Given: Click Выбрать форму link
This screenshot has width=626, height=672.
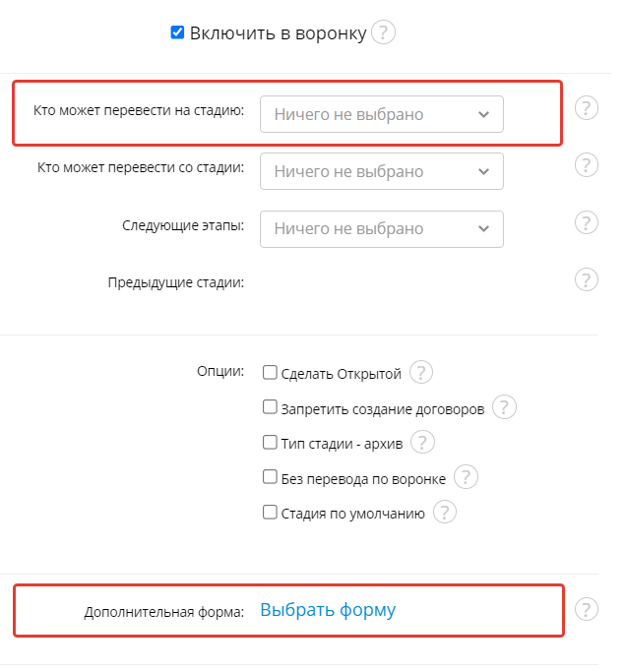Looking at the screenshot, I should click(328, 610).
